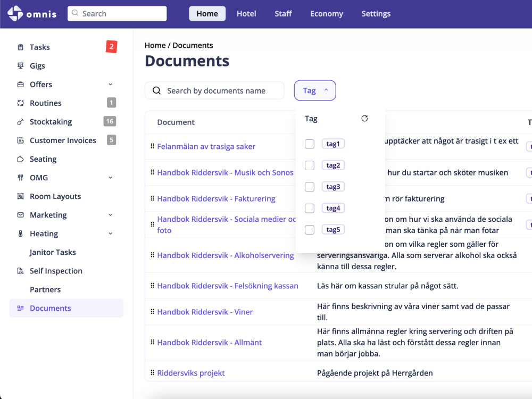This screenshot has height=399, width=532.
Task: Check the tag3 checkbox
Action: click(x=310, y=187)
